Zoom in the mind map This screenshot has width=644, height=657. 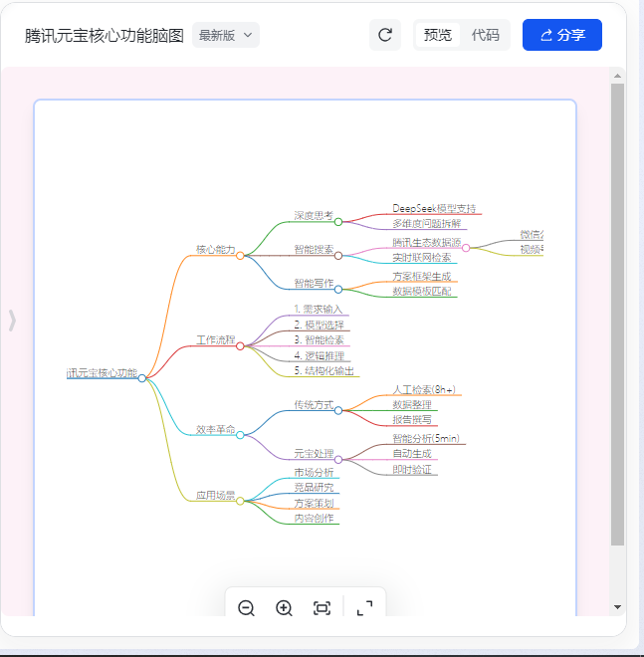pos(284,607)
